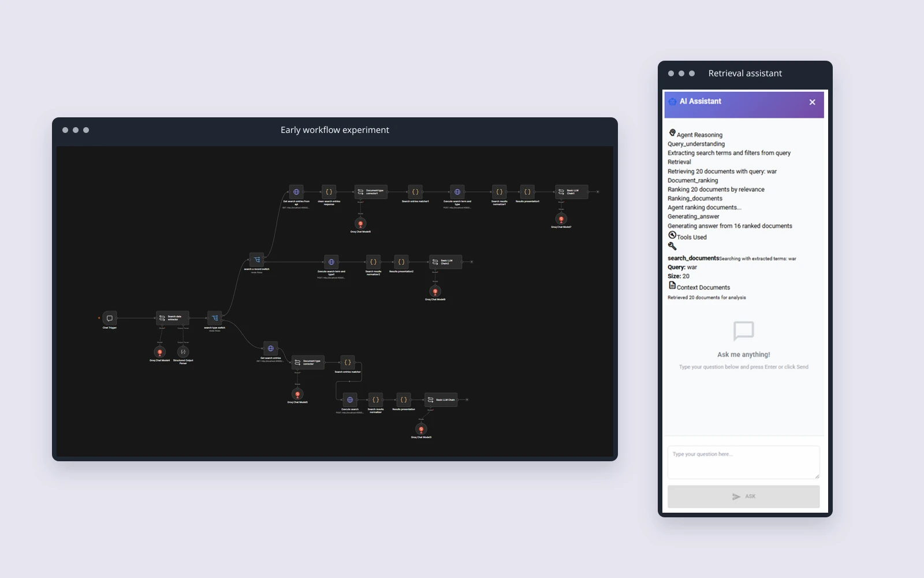Open the Search results normalizer1 node
924x578 pixels.
tap(500, 192)
